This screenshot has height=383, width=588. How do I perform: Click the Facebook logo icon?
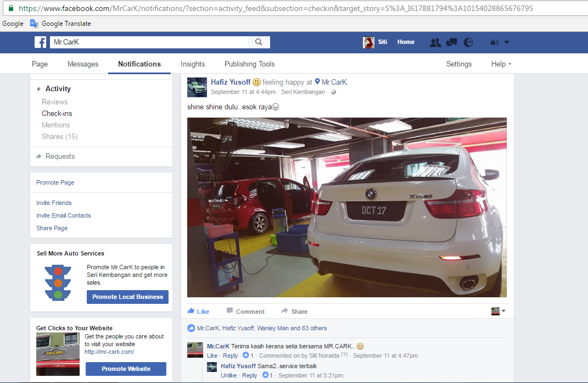point(41,42)
